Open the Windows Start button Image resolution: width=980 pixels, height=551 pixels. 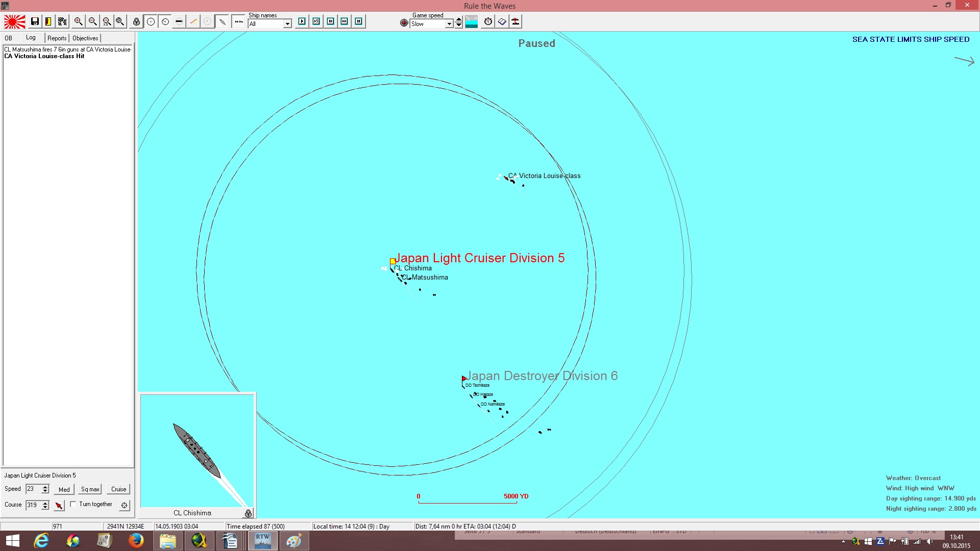(12, 541)
